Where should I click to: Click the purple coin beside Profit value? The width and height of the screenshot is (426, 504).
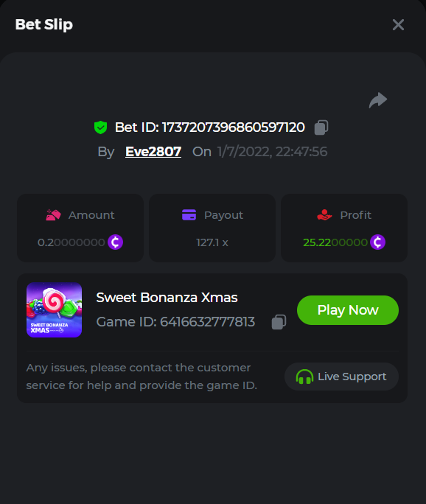[377, 242]
